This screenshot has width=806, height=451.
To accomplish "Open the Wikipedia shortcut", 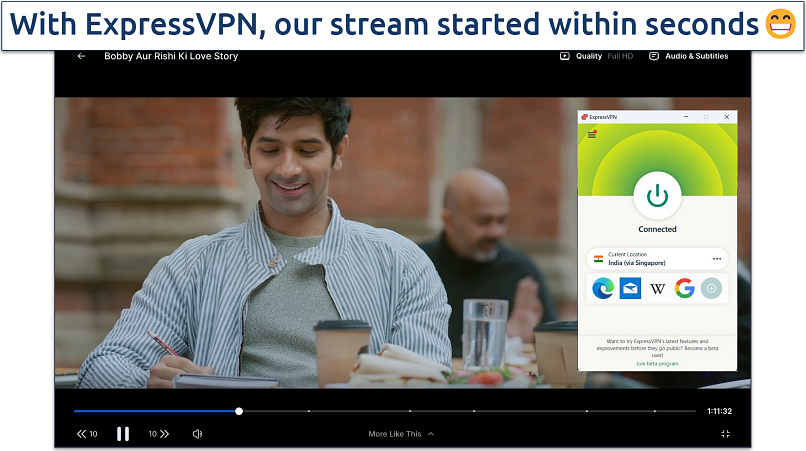I will tap(657, 289).
